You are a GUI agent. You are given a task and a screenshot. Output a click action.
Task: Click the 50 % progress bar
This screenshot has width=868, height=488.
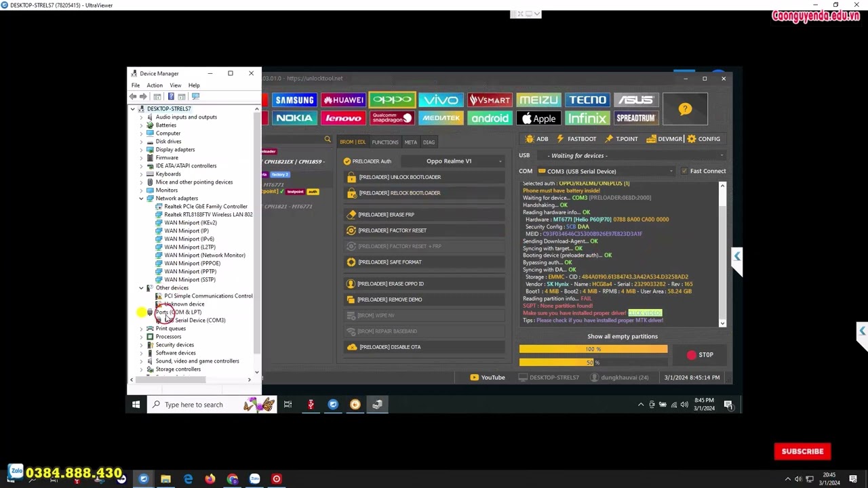(x=593, y=363)
